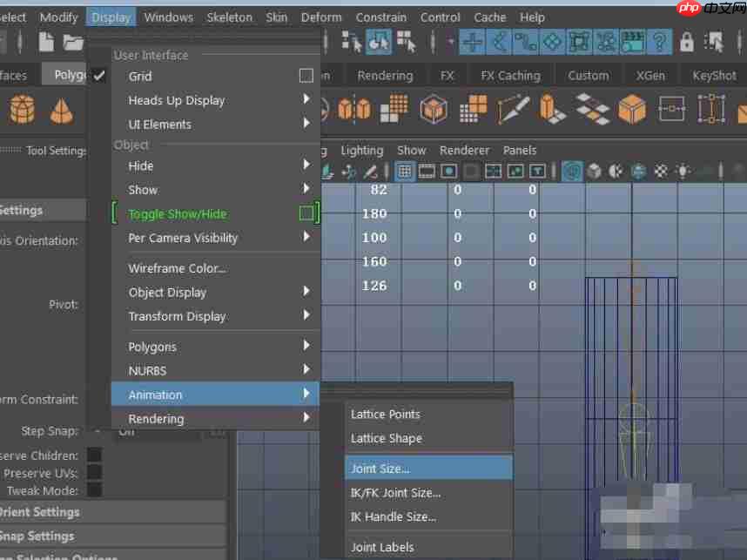The width and height of the screenshot is (747, 560).
Task: Toggle textured checker panel icon
Action: (661, 171)
